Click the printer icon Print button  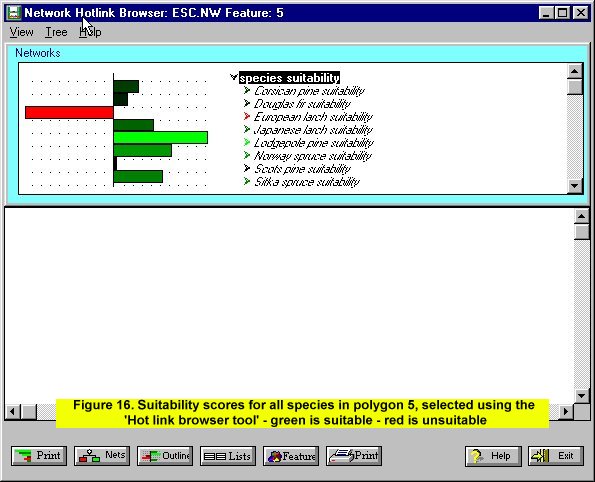[354, 456]
